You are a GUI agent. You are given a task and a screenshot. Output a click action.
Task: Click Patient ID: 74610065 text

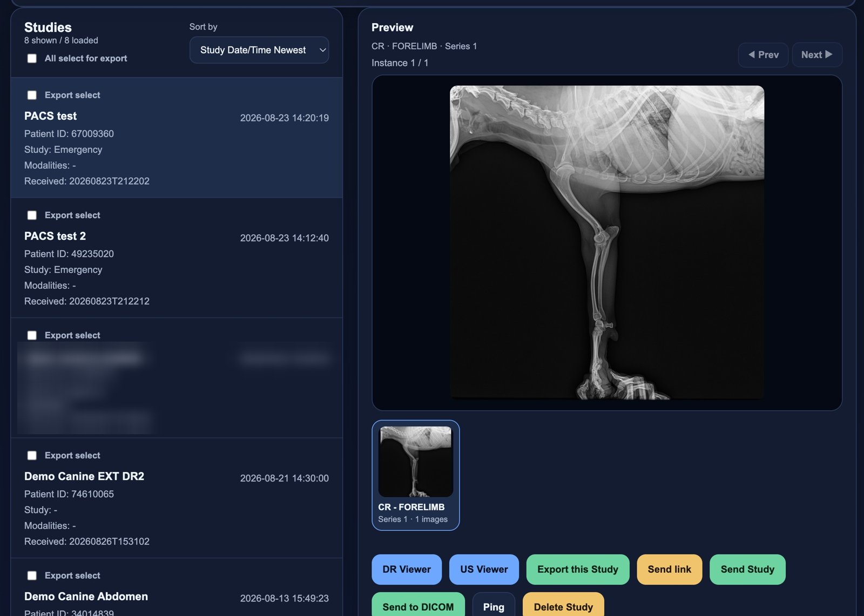69,494
